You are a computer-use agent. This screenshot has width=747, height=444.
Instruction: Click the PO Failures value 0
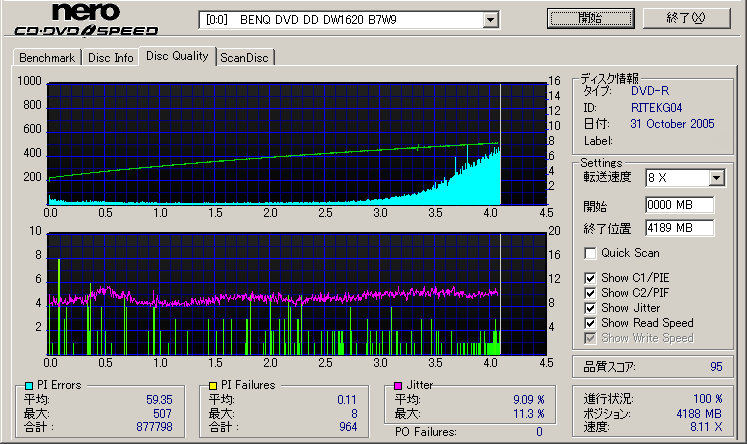coord(539,432)
